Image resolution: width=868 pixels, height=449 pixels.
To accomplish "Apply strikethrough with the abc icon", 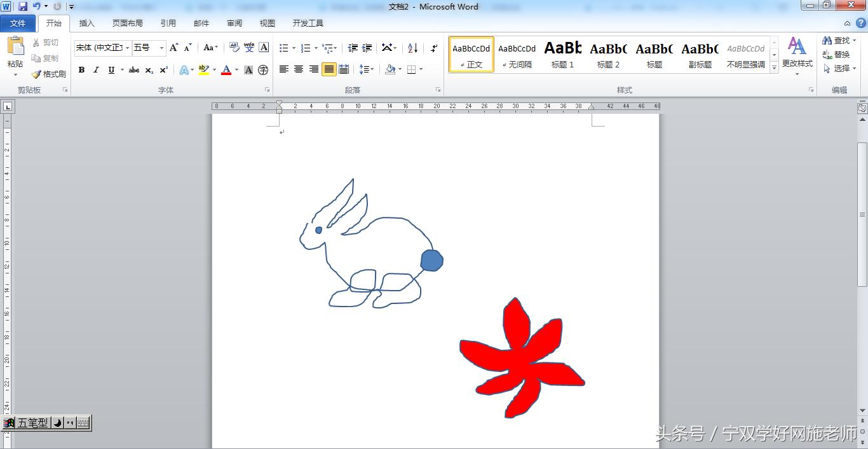I will pos(134,70).
